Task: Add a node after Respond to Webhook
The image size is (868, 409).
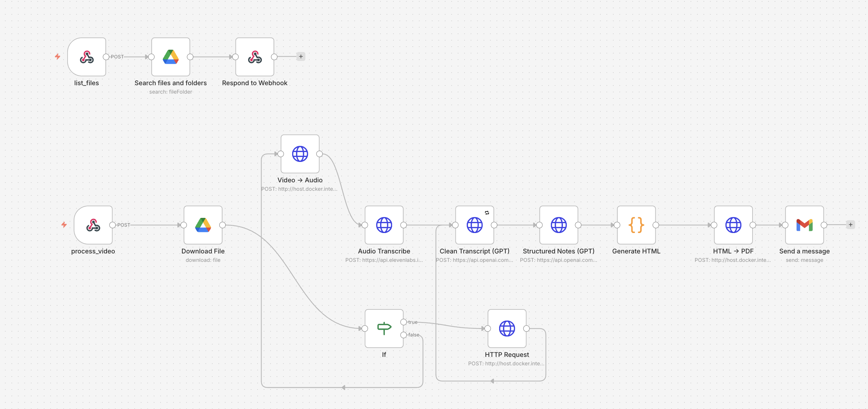Action: coord(301,56)
